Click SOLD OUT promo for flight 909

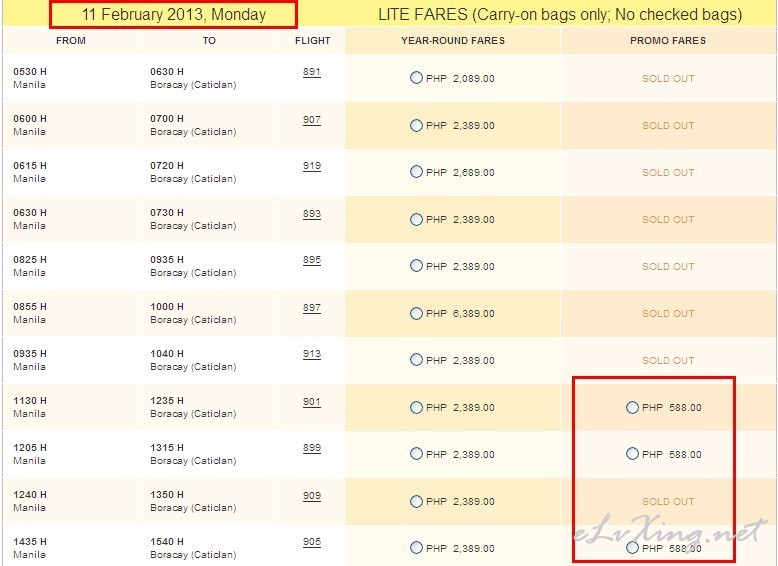click(668, 502)
